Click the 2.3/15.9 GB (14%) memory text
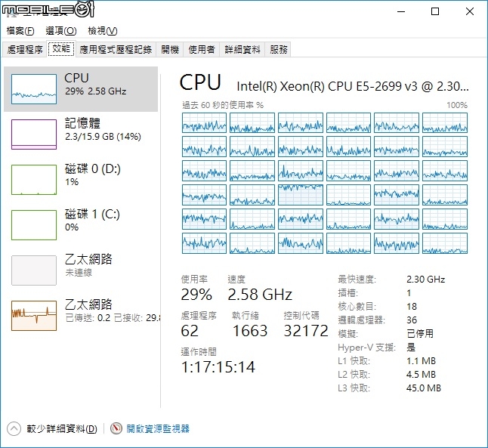This screenshot has width=488, height=448. [x=103, y=137]
